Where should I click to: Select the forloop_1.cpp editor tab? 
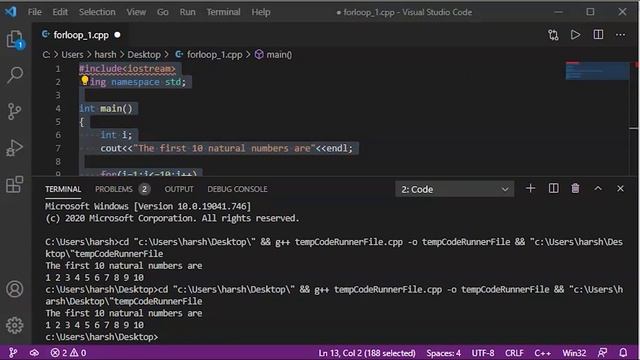coord(81,35)
